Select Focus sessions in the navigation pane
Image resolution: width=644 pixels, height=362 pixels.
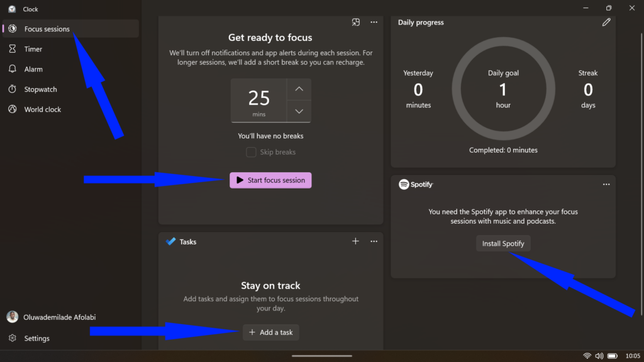[47, 28]
